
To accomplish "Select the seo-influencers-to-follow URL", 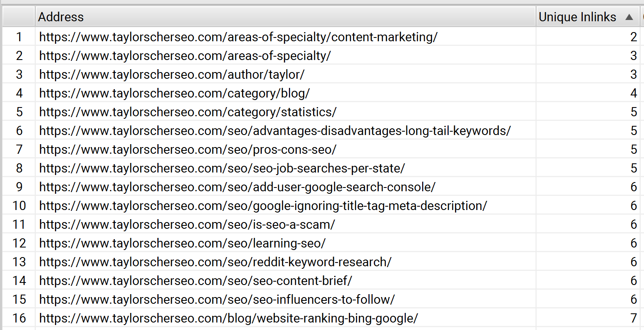I will (217, 299).
